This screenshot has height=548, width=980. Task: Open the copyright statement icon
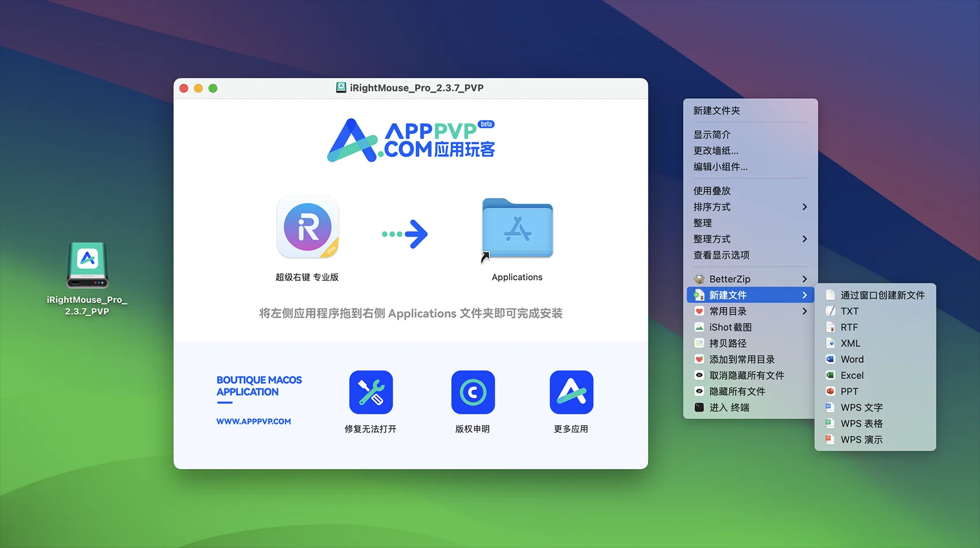coord(473,392)
